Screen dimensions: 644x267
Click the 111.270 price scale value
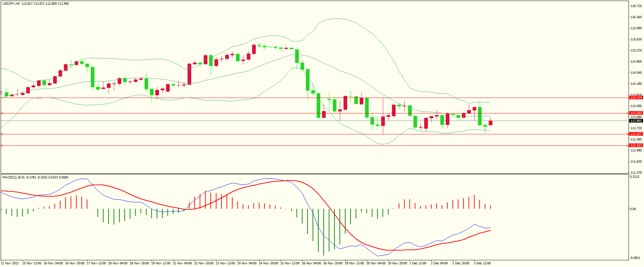tap(636, 173)
